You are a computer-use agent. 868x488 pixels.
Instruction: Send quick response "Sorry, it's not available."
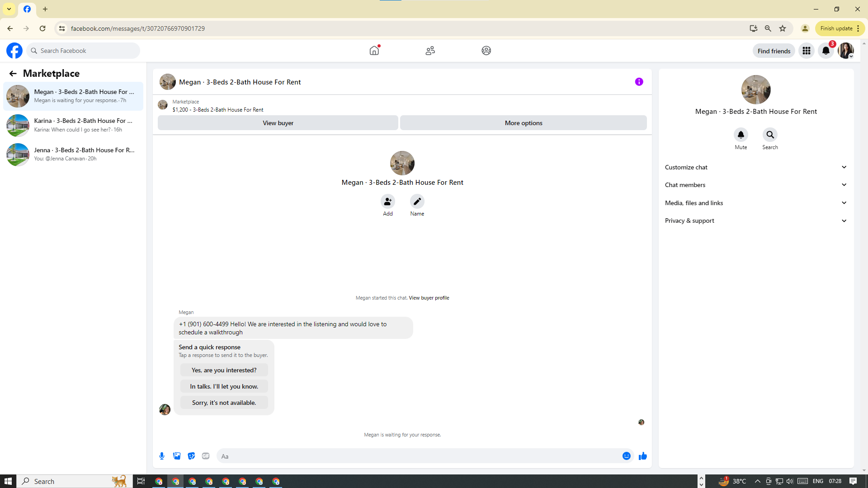224,403
